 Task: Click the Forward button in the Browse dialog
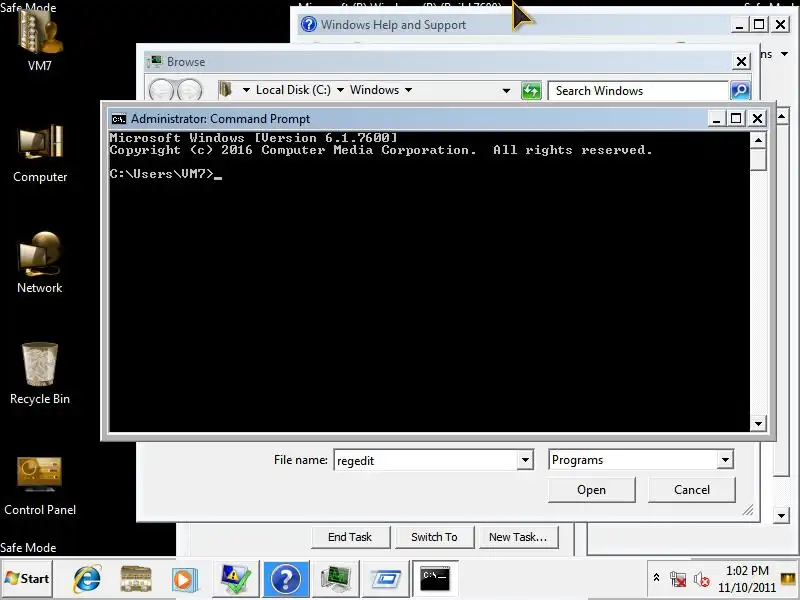point(189,90)
